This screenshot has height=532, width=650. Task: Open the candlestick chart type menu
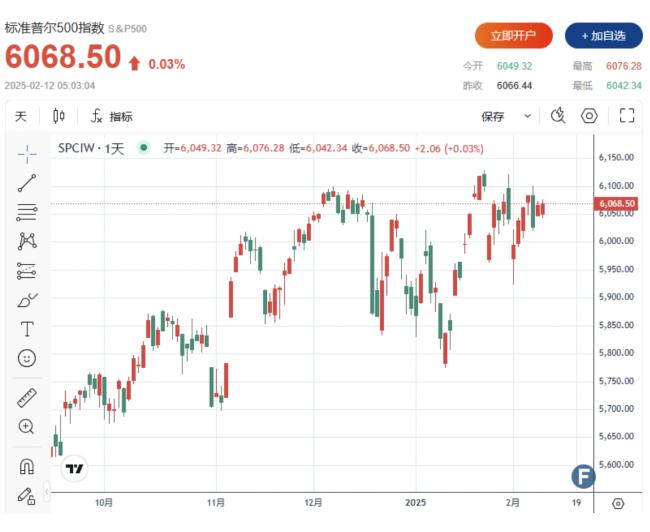(x=59, y=116)
